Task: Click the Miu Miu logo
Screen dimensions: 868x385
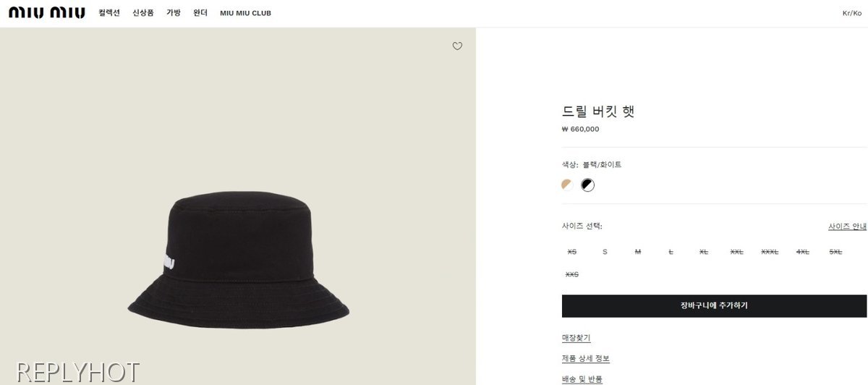Action: click(x=47, y=13)
